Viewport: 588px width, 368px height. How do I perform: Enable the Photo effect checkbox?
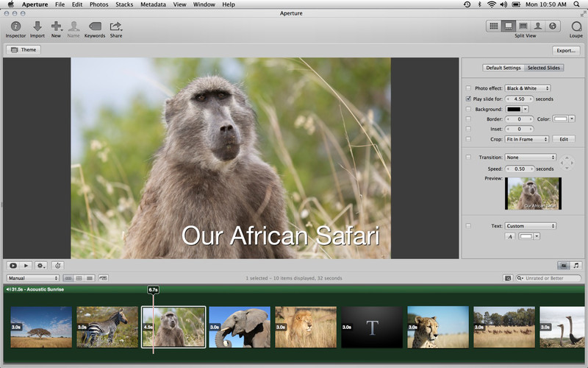tap(469, 88)
